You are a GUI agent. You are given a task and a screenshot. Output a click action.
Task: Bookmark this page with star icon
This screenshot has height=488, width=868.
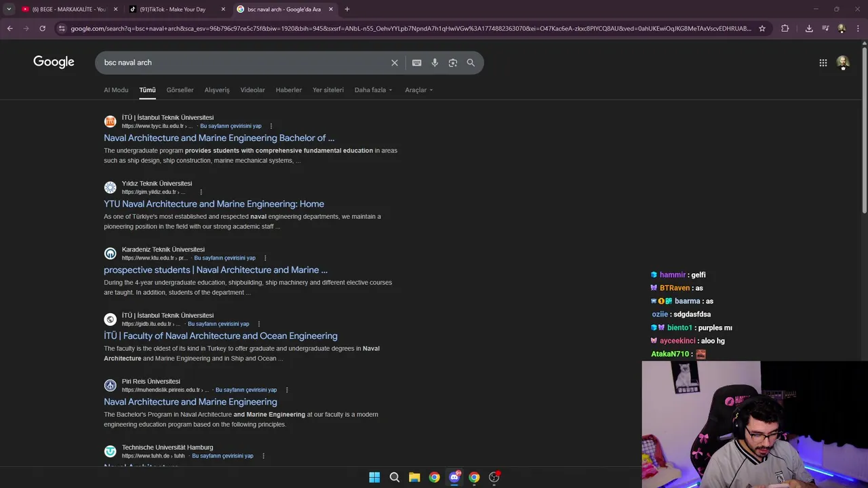point(762,28)
